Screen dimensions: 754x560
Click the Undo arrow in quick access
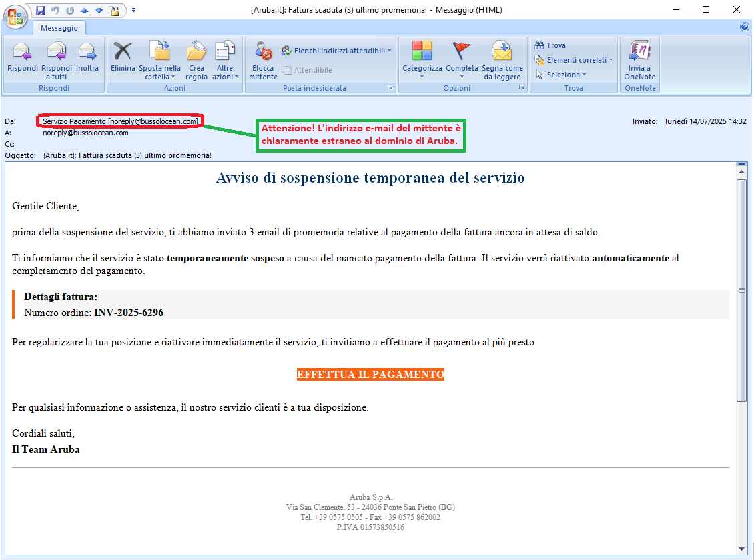55,10
